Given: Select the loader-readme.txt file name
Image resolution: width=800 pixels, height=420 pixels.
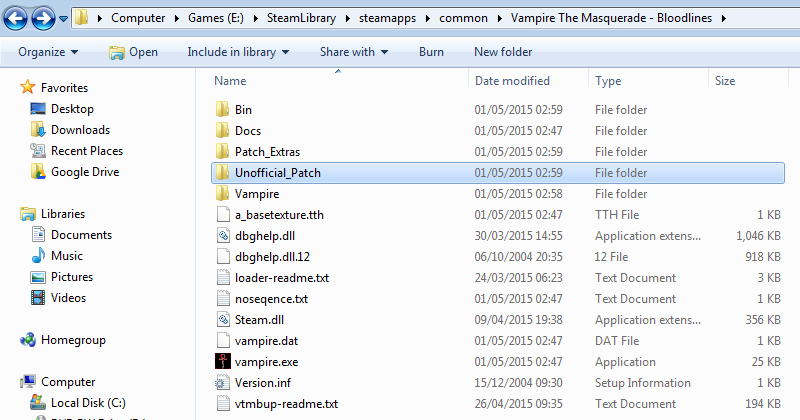Looking at the screenshot, I should pyautogui.click(x=282, y=278).
